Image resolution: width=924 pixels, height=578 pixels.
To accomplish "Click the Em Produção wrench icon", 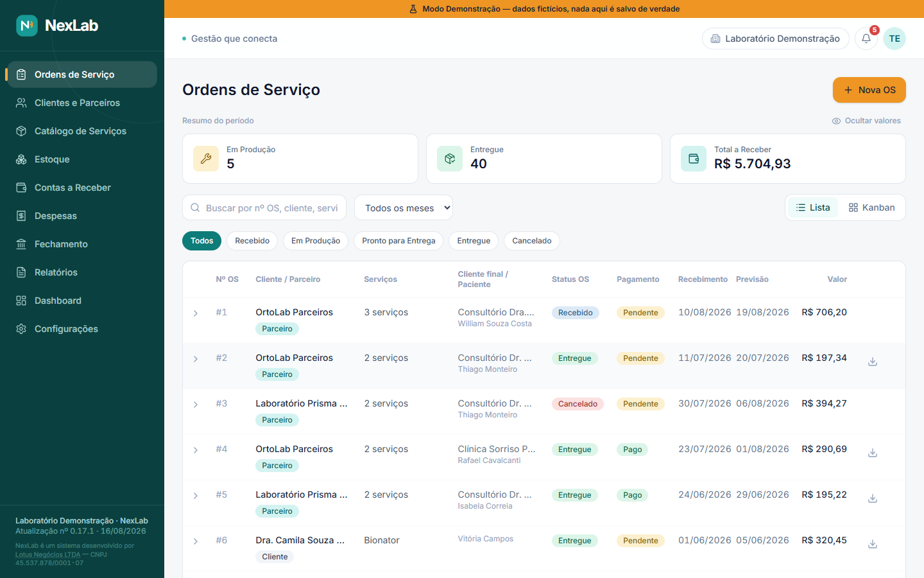I will tap(206, 159).
